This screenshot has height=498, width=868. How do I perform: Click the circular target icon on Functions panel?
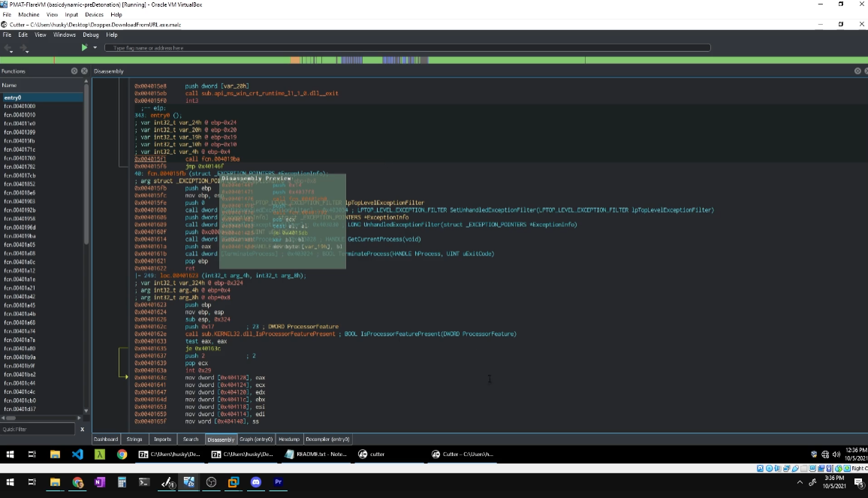tap(74, 71)
